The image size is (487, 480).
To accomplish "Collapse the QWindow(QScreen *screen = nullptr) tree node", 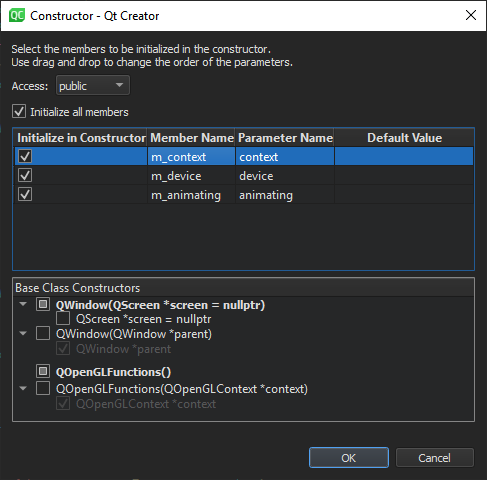I will tap(23, 304).
